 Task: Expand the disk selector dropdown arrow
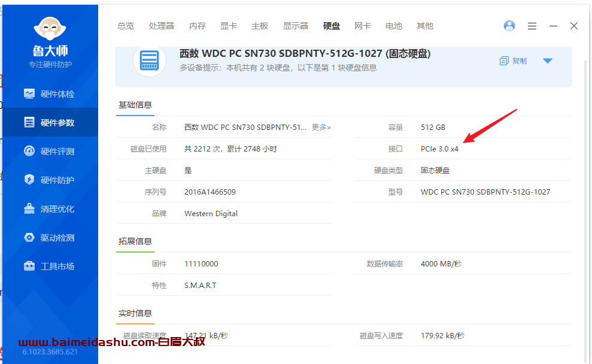click(548, 61)
